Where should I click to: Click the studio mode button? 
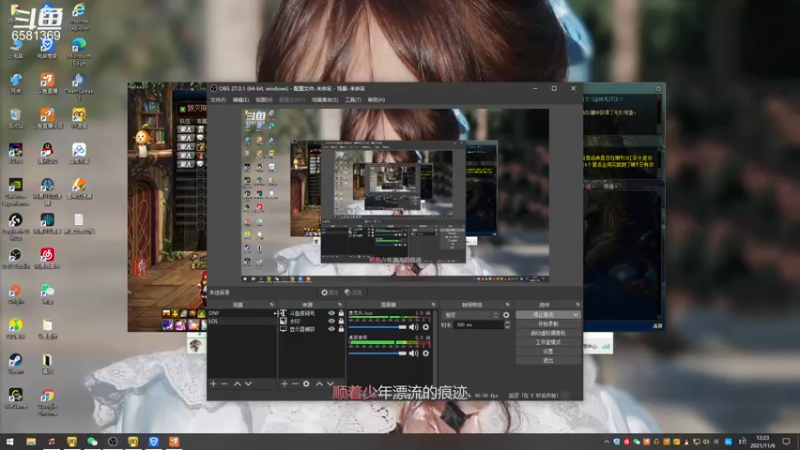point(548,342)
